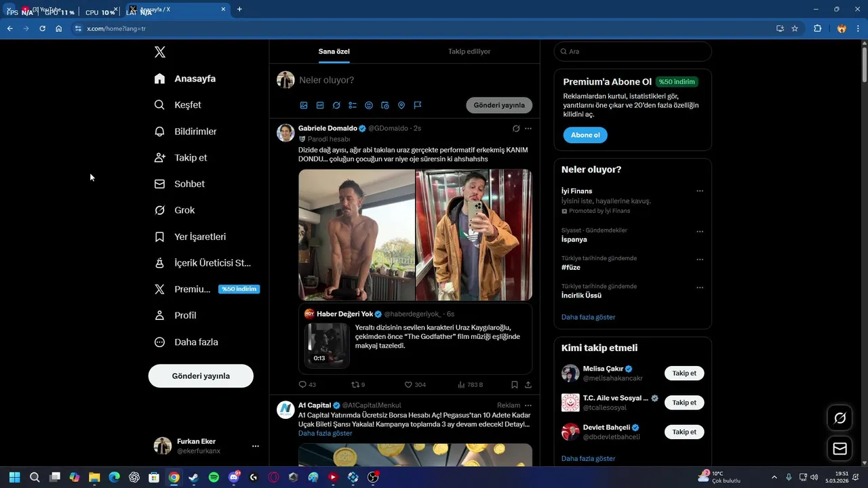Open Keşfet explore page
Image resolution: width=868 pixels, height=488 pixels.
[178, 105]
